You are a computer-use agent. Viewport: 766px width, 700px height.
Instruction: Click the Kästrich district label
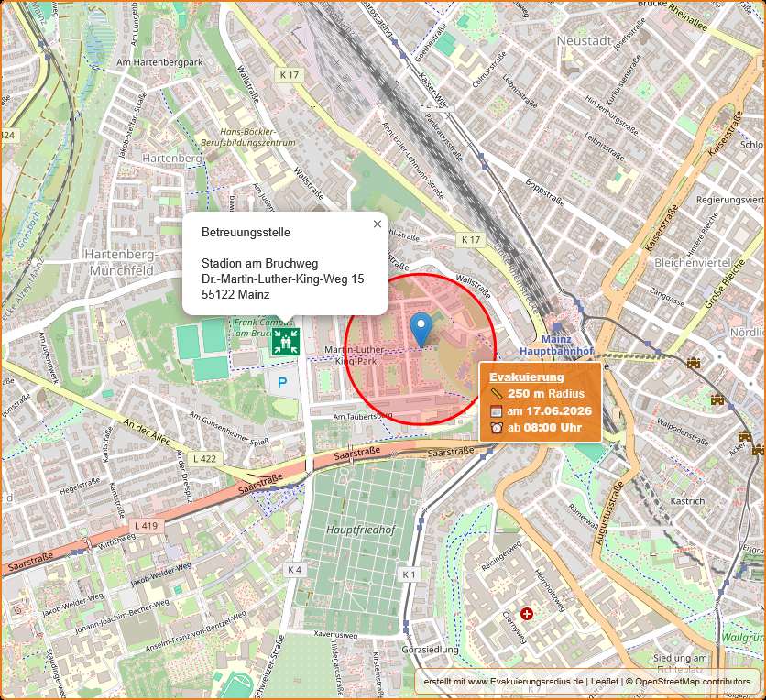point(687,501)
